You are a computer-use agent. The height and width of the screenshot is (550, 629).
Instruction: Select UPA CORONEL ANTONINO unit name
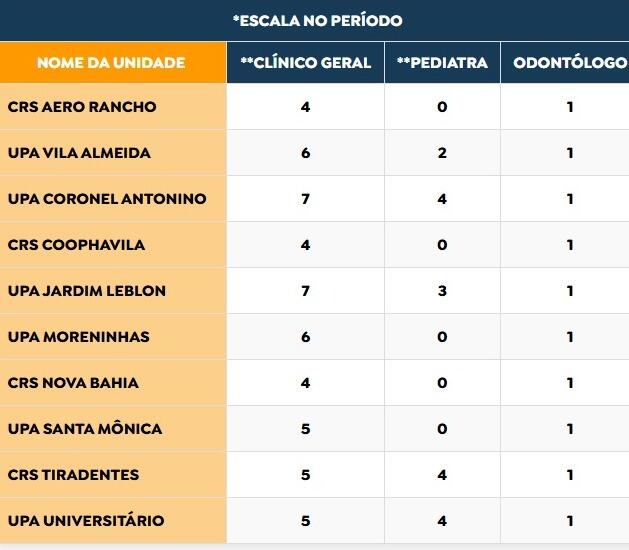coord(107,199)
